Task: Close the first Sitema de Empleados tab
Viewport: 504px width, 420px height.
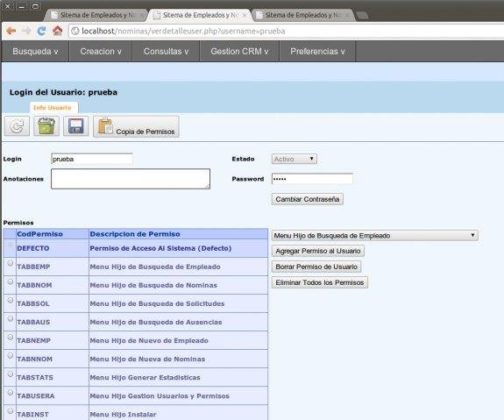Action: 141,15
